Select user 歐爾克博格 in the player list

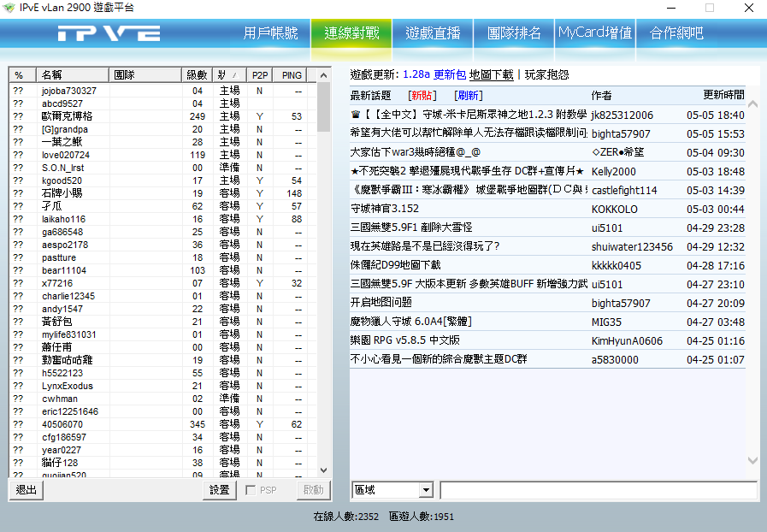click(68, 116)
